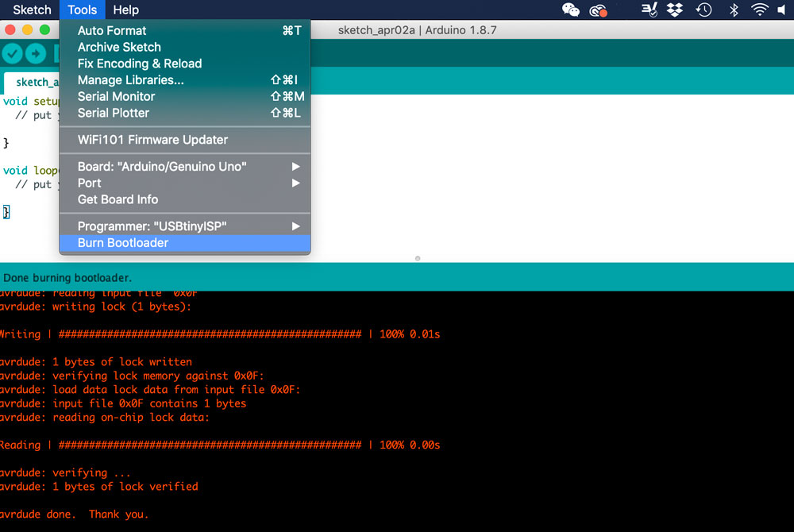Click the checklist-style menu bar icon
Screen dimensions: 794x532
coord(649,10)
